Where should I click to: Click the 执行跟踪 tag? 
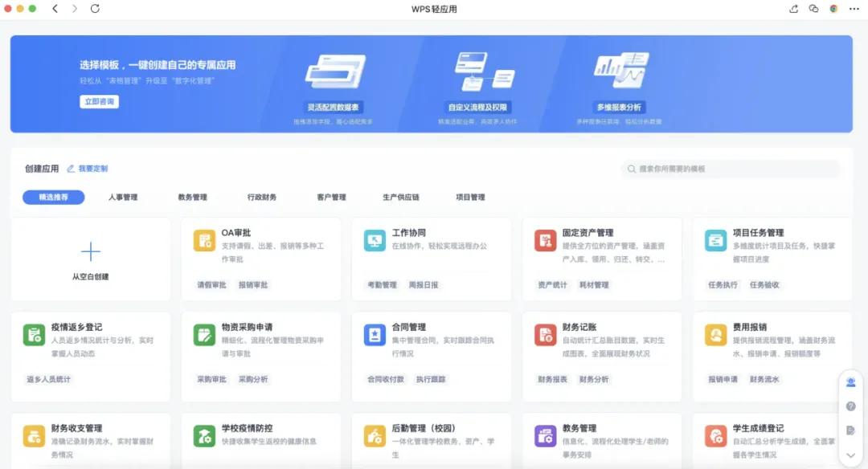(431, 379)
